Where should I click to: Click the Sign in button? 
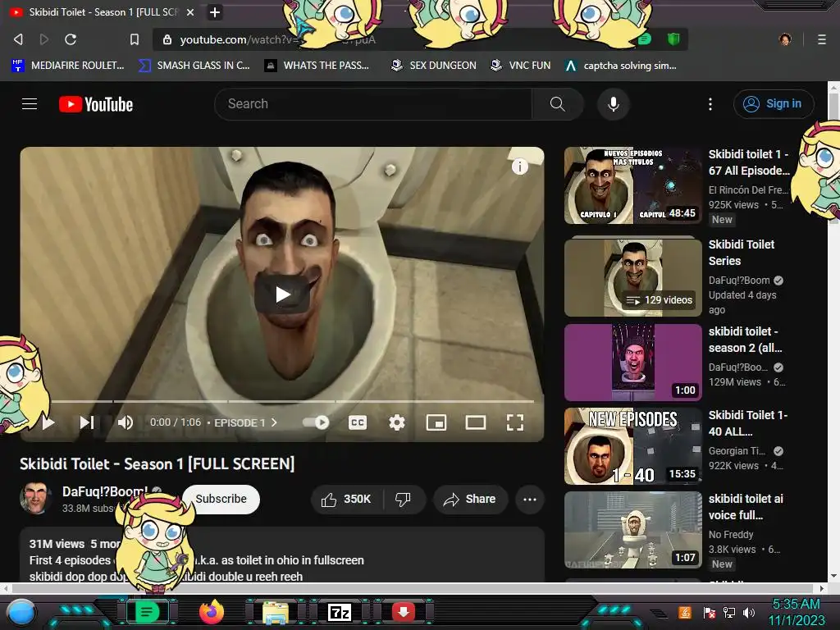coord(774,104)
